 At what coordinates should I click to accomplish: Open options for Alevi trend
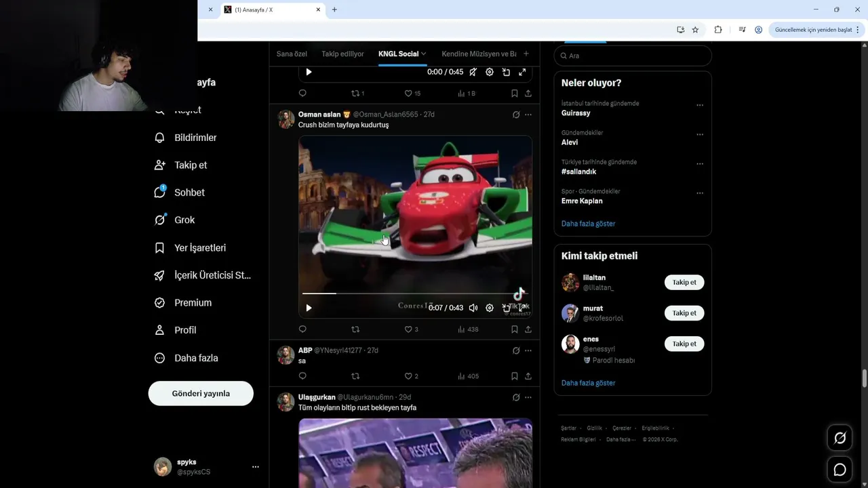(700, 134)
